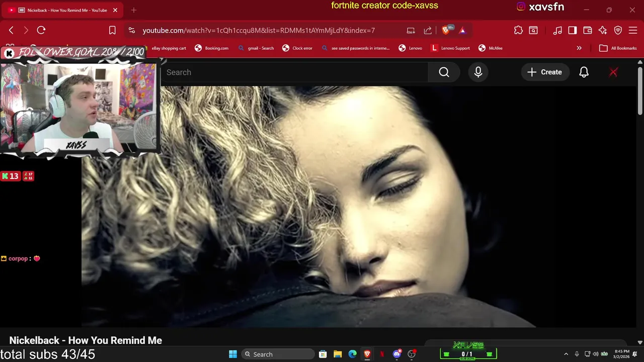Open site settings icon in address bar
This screenshot has width=644, height=362.
point(132,30)
